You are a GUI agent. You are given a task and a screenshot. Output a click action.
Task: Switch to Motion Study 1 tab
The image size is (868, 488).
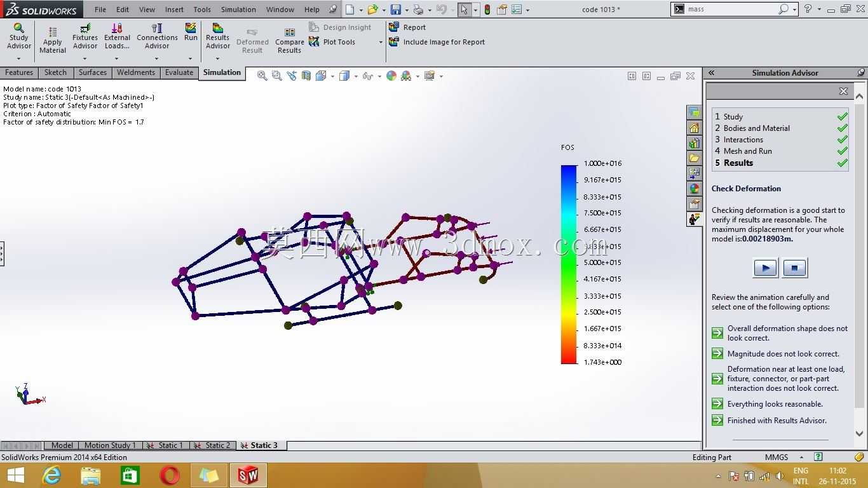(110, 445)
